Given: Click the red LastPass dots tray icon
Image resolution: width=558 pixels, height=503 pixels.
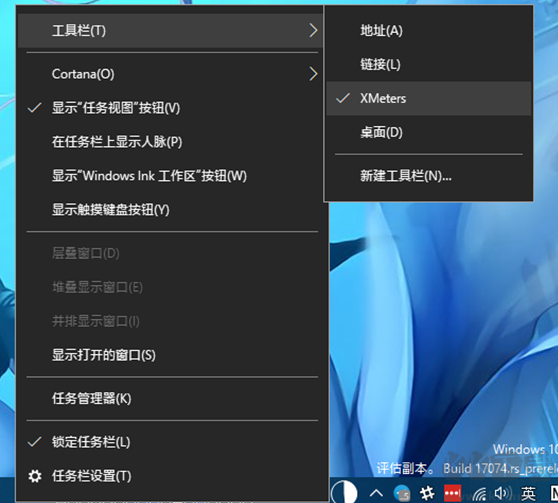Looking at the screenshot, I should pos(453,493).
